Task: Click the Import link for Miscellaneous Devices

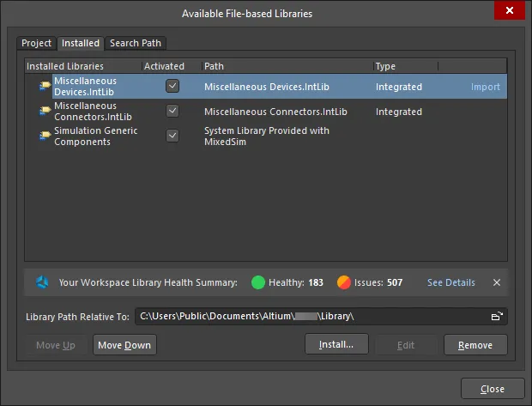Action: (485, 87)
